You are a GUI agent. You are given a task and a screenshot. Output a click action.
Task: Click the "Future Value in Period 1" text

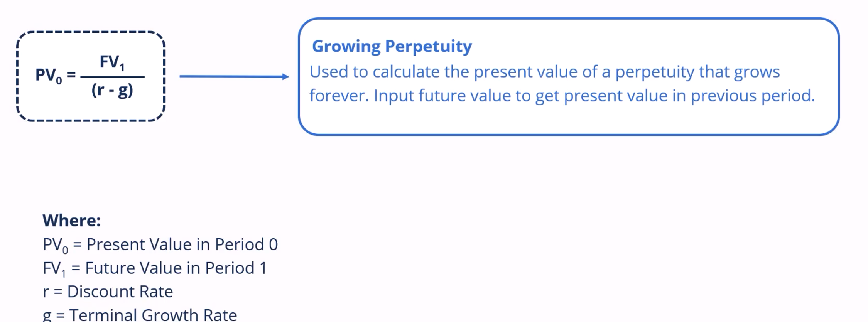(176, 268)
